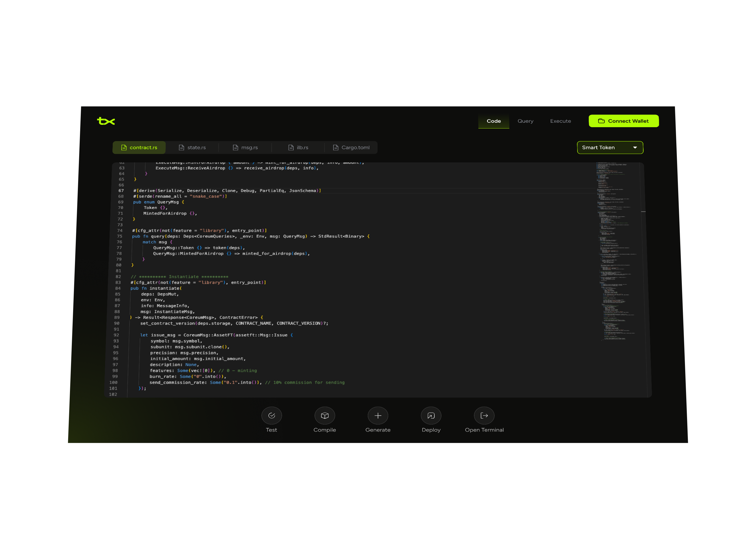The height and width of the screenshot is (542, 756).
Task: Select the Code view tab
Action: coord(494,121)
